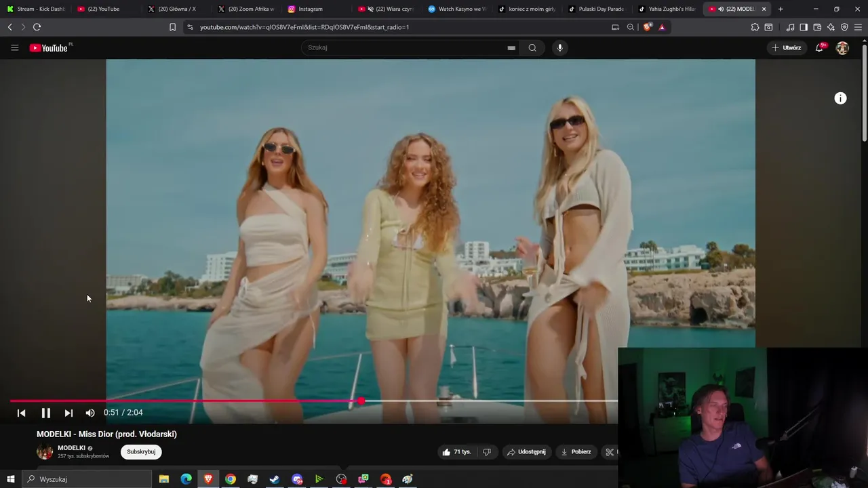Open the on-screen keyboard icon in search box
The image size is (868, 488).
point(511,48)
